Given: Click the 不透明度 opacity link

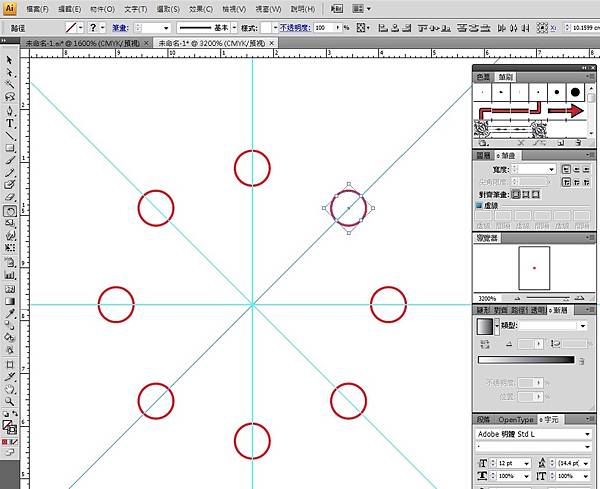Looking at the screenshot, I should click(x=294, y=28).
